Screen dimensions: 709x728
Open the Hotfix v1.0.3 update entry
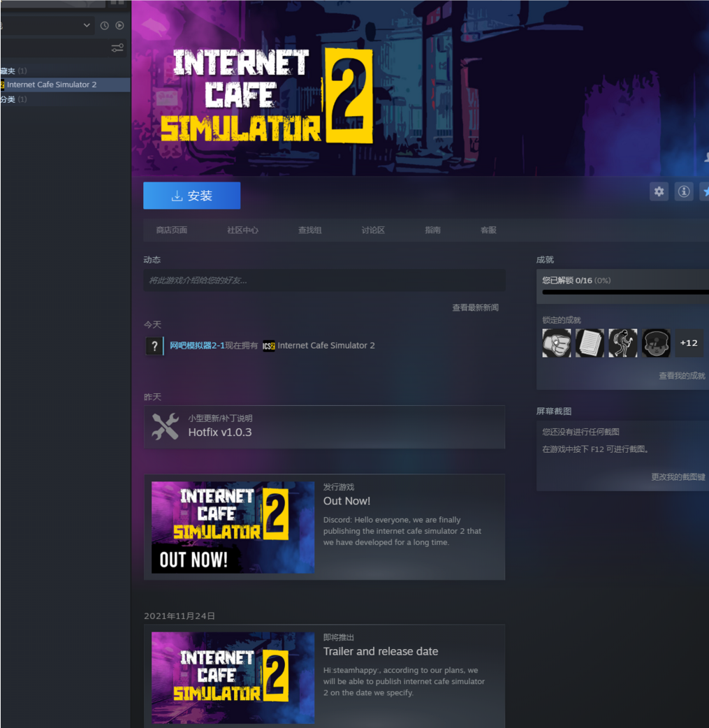point(324,427)
